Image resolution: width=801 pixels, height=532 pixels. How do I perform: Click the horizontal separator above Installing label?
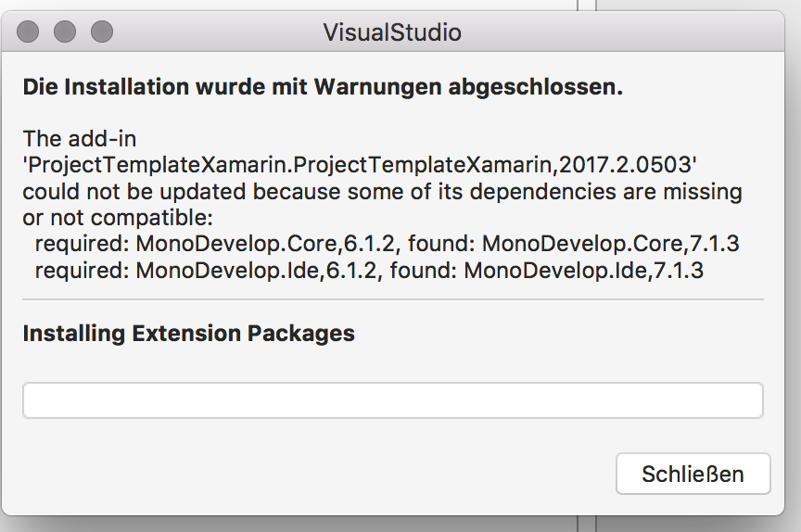click(x=392, y=299)
